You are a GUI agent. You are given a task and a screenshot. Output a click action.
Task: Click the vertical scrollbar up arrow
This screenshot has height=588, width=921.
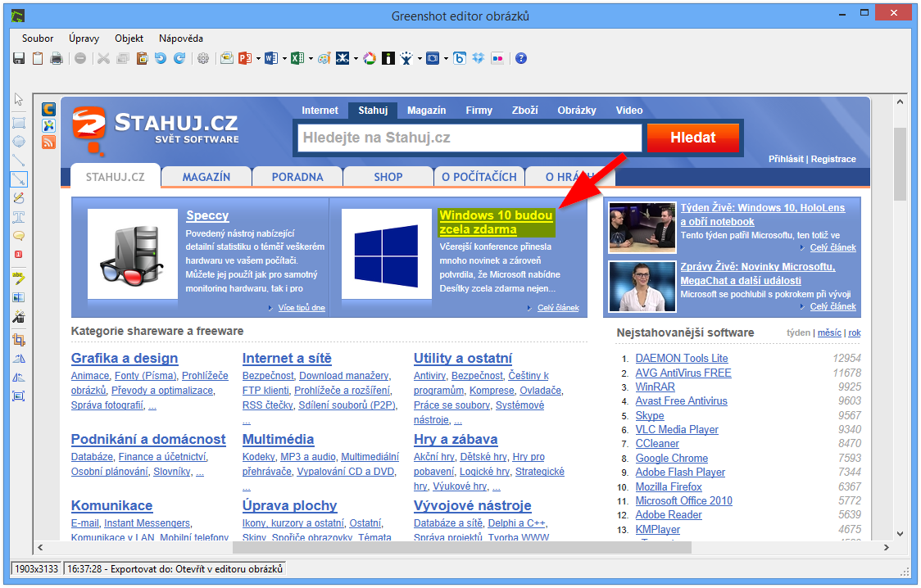click(x=900, y=102)
